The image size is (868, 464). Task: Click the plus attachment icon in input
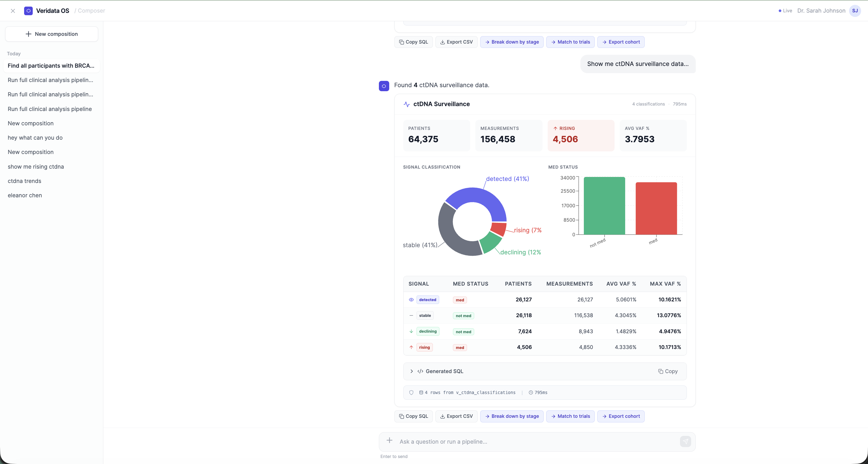pos(389,440)
